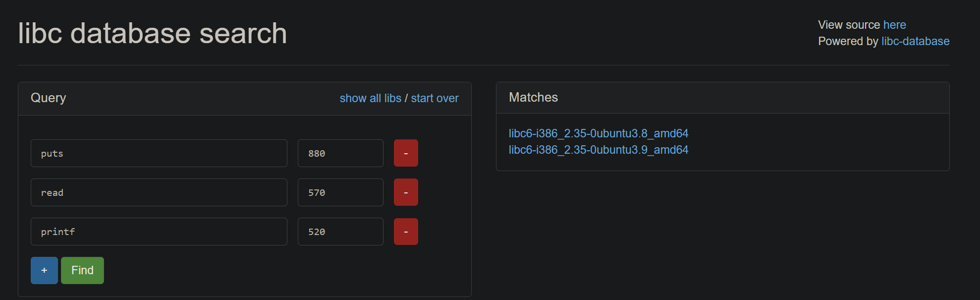This screenshot has width=980, height=300.
Task: Focus the read symbol name field
Action: coord(159,192)
